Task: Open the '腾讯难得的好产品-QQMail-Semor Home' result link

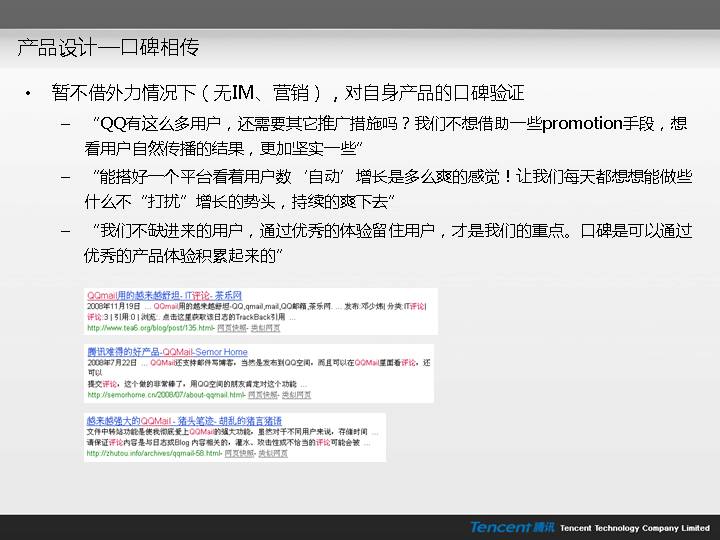Action: (x=167, y=352)
